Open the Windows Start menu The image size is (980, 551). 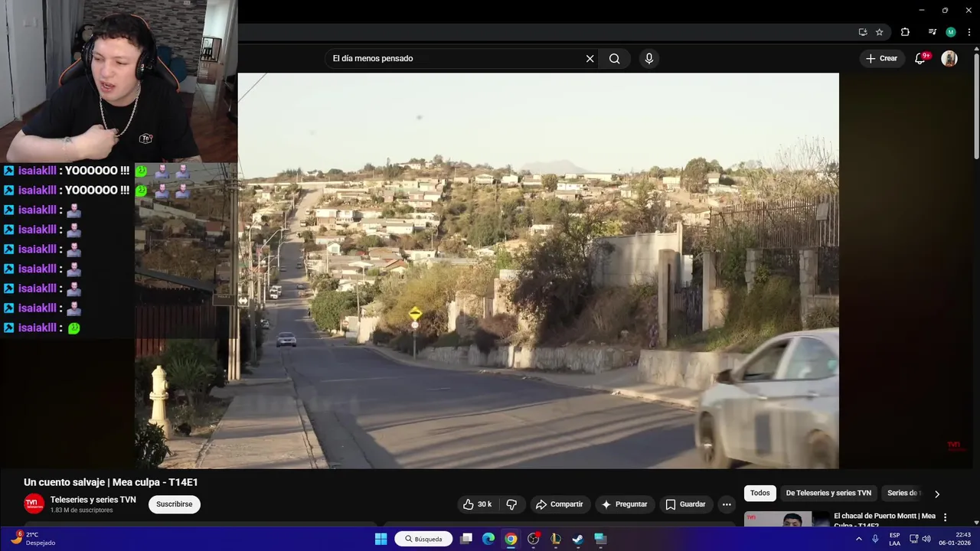point(381,539)
